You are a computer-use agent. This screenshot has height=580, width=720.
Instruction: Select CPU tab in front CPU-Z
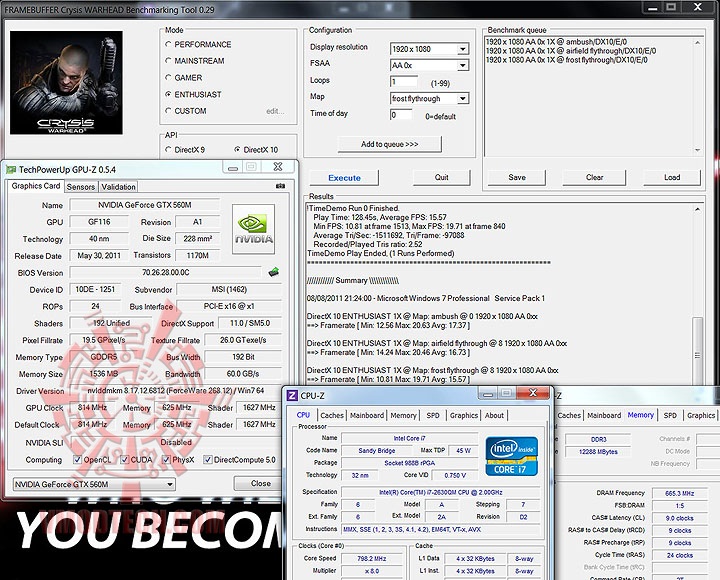[303, 415]
